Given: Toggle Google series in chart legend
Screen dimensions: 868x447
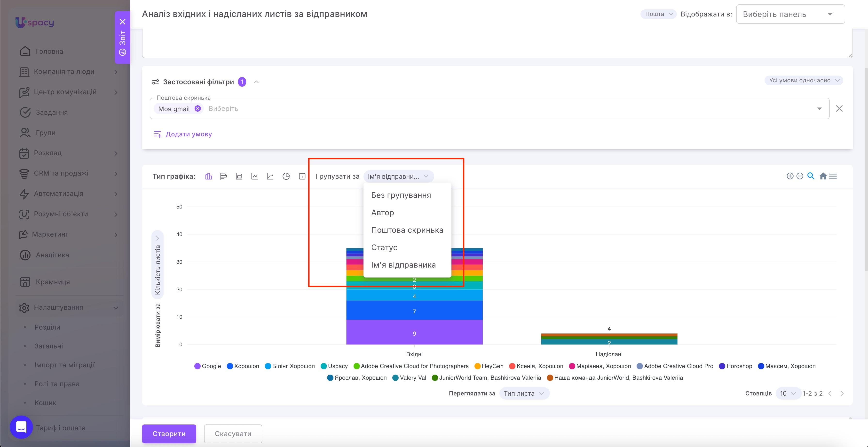Looking at the screenshot, I should click(x=208, y=366).
